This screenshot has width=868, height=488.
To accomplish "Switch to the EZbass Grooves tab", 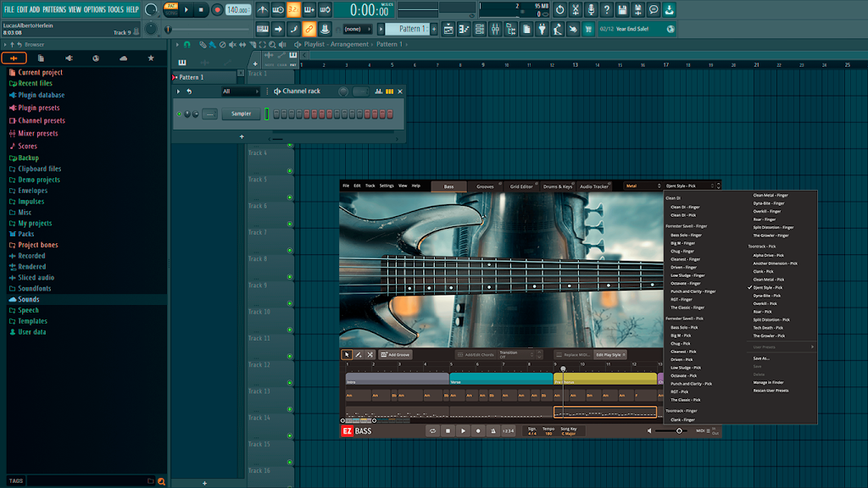I will pyautogui.click(x=485, y=186).
